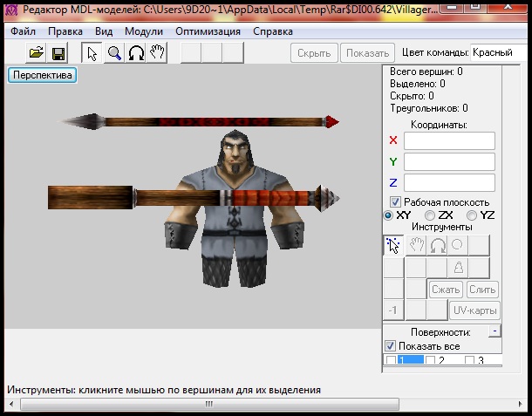The height and width of the screenshot is (416, 532).
Task: Click the Показать button
Action: 367,53
